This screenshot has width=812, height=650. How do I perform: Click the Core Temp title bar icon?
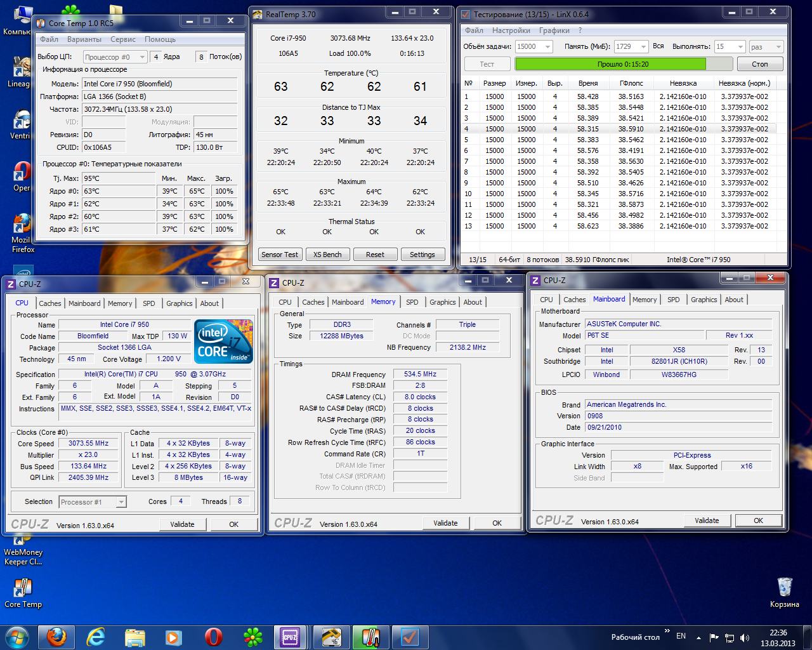coord(40,23)
